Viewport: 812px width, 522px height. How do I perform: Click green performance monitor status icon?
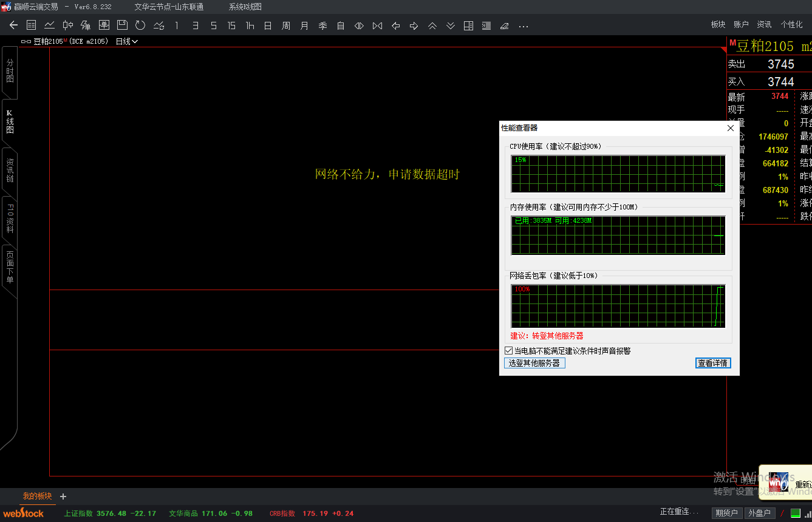click(795, 514)
